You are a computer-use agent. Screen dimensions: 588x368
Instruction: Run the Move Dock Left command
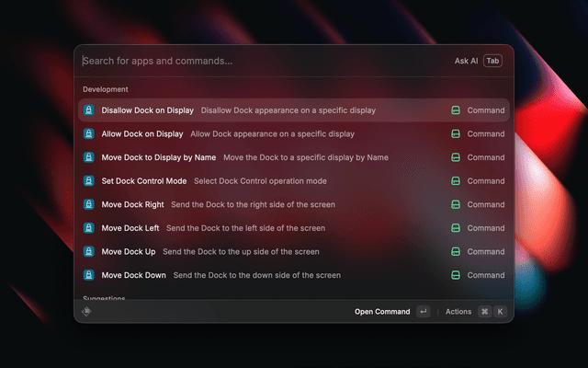pyautogui.click(x=130, y=228)
